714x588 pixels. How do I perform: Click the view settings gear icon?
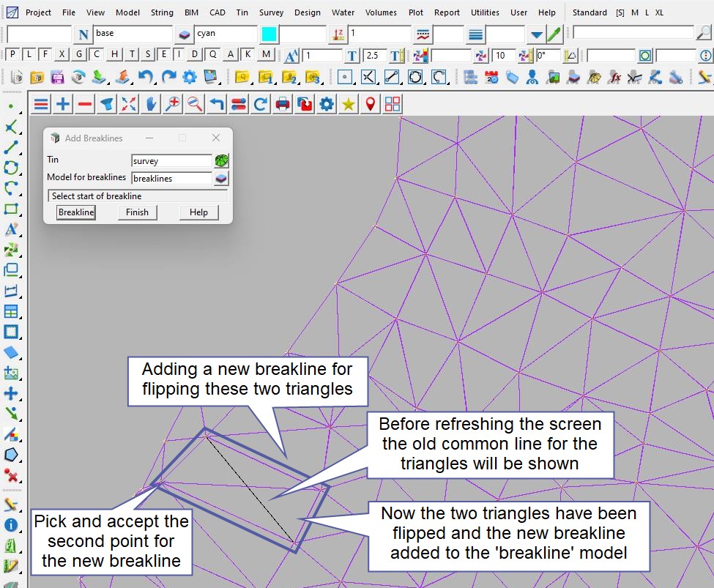click(327, 105)
